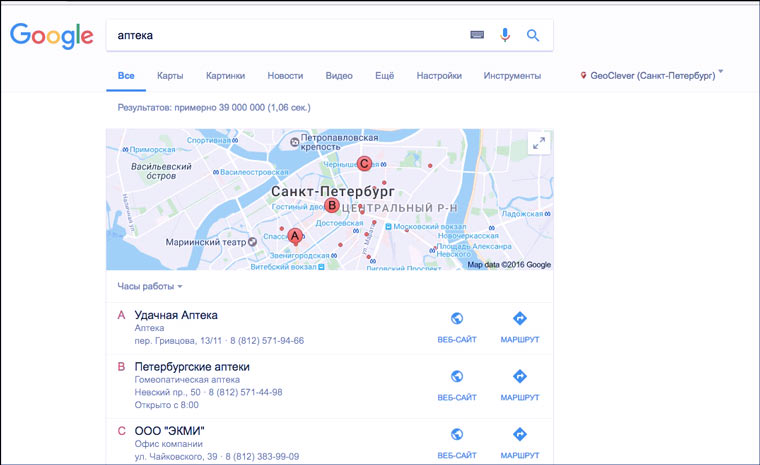Click the magnifier search icon
Screen dimensions: 760x465
[533, 35]
